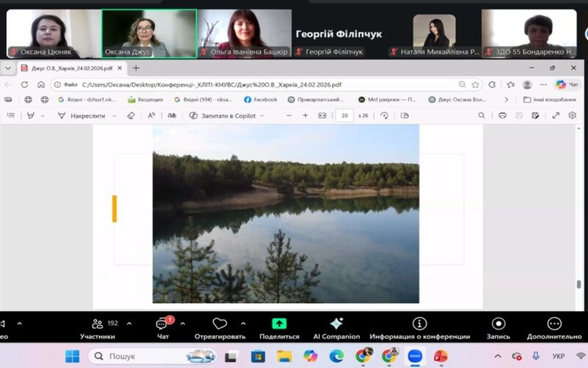588x368 pixels.
Task: Click the Накреслити draw button
Action: [81, 116]
